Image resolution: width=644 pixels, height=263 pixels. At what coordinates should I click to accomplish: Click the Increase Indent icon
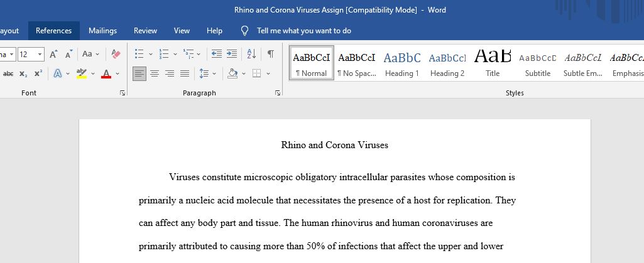click(x=232, y=54)
